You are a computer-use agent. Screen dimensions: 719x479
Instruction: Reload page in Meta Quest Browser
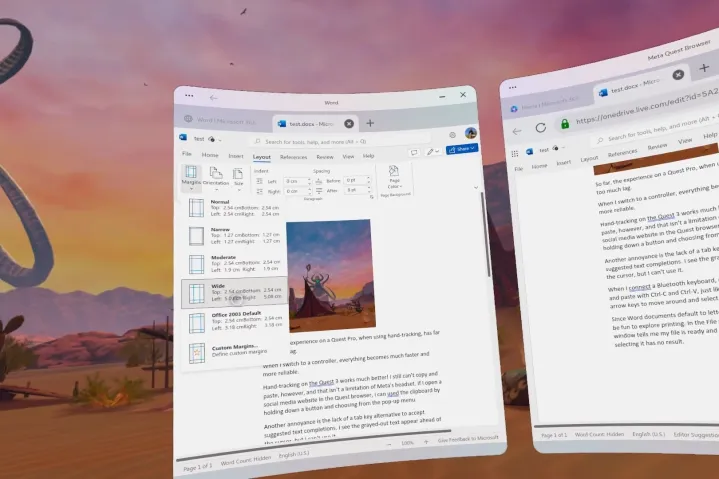click(541, 128)
